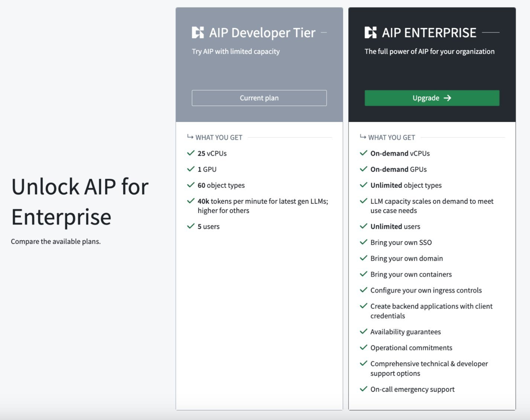Click the 'Unlimited object types' text

406,185
